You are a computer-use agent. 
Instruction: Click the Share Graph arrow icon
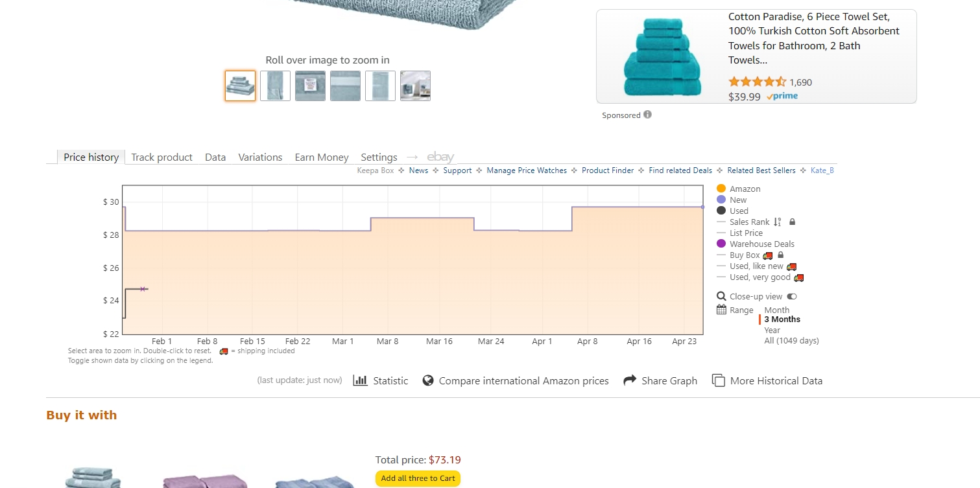628,380
